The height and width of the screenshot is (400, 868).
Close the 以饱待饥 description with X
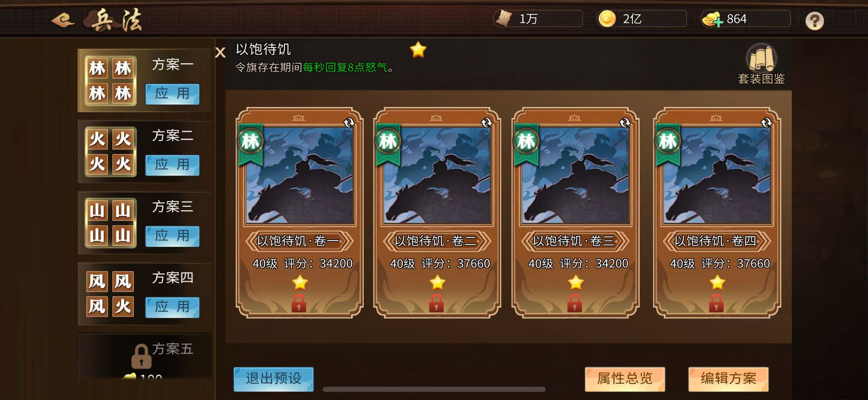tap(220, 52)
